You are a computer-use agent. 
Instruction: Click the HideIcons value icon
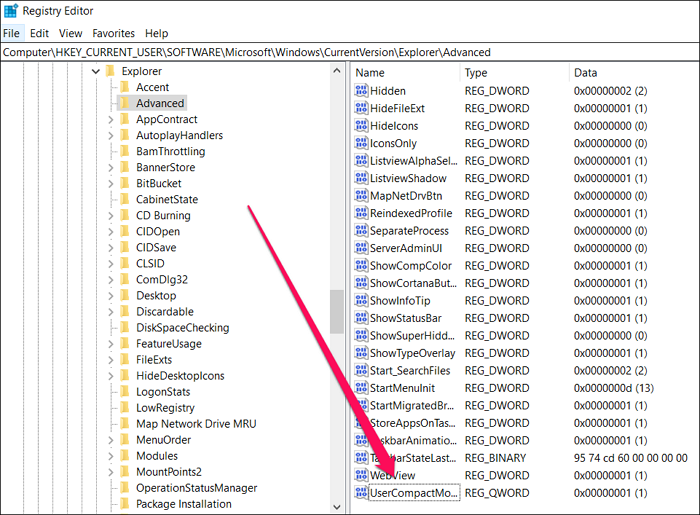click(361, 125)
